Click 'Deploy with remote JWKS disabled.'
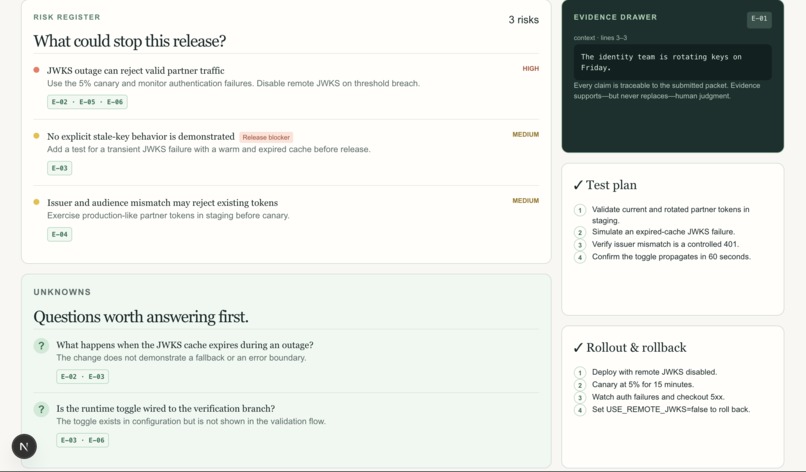Viewport: 806px width, 472px height. 654,372
